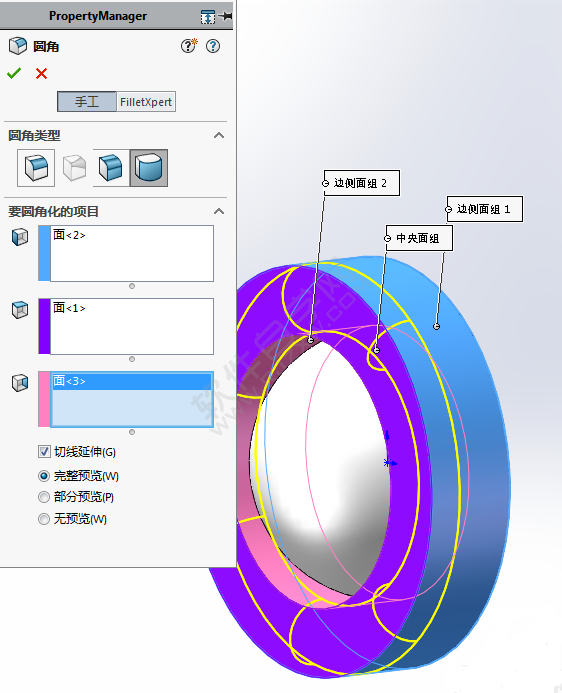Cancel the fillet with the red X
Image resolution: width=562 pixels, height=693 pixels.
click(42, 73)
